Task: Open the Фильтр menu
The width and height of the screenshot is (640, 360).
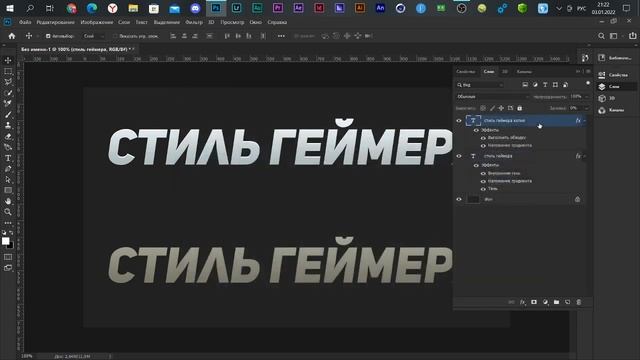Action: (194, 22)
